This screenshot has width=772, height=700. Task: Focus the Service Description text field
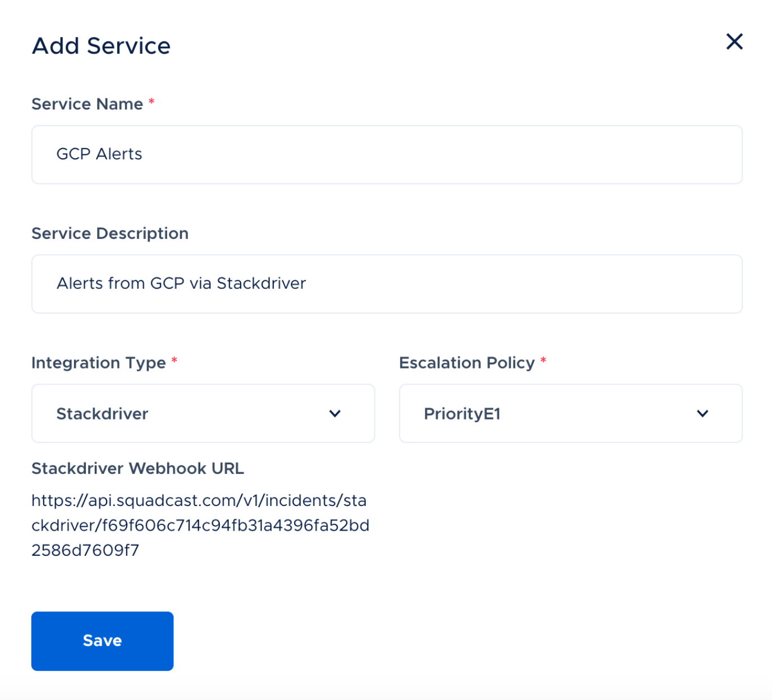tap(387, 284)
